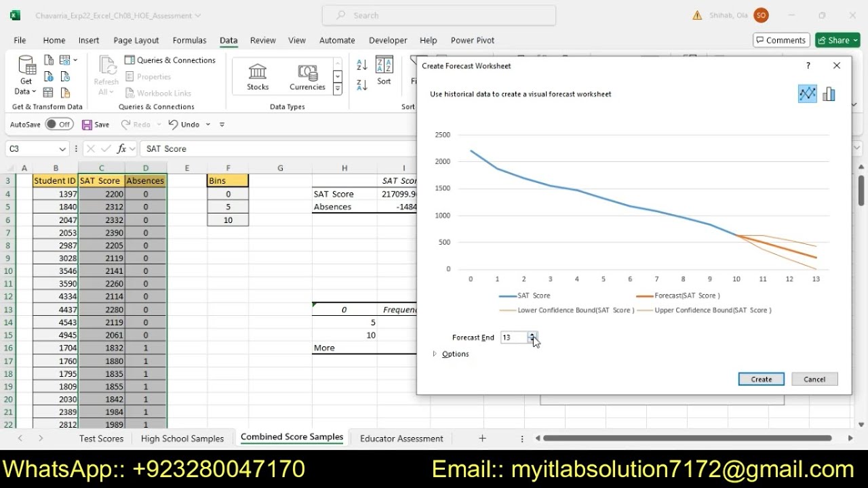Viewport: 868px width, 488px height.
Task: Click the horizontal sheet scrollbar
Action: [x=687, y=439]
